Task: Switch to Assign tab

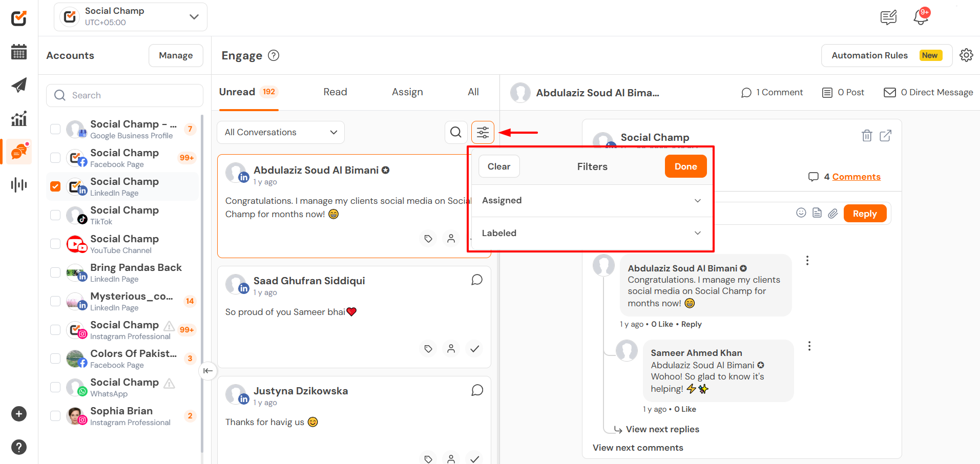Action: tap(407, 92)
